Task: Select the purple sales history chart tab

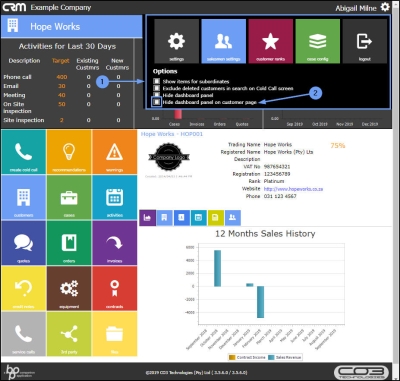Action: coord(147,218)
